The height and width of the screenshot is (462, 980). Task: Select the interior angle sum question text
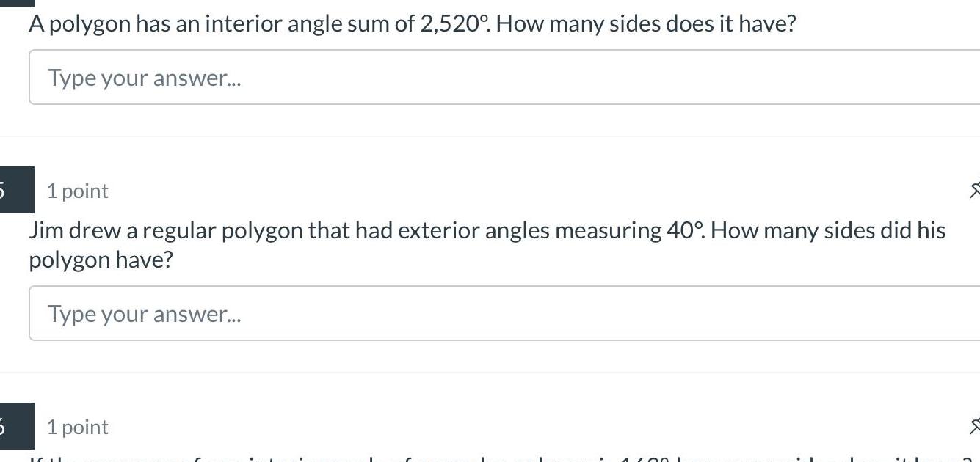pyautogui.click(x=411, y=23)
